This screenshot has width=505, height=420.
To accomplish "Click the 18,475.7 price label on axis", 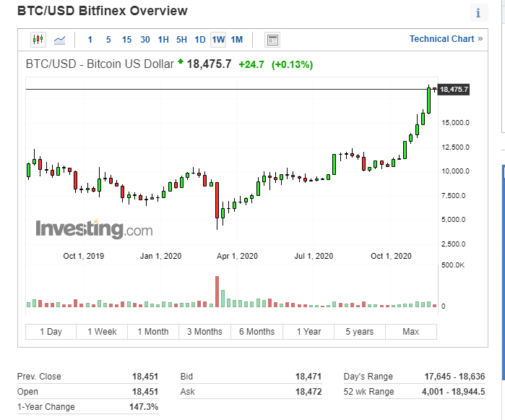I will point(454,90).
